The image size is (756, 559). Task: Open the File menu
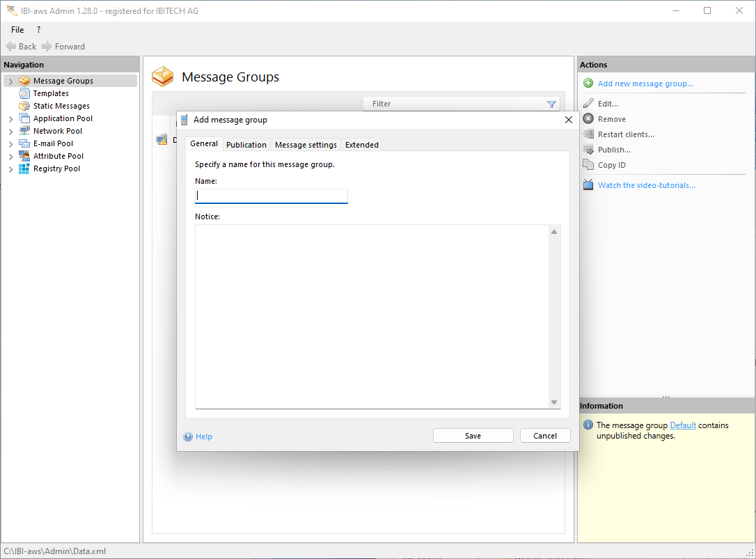[x=17, y=30]
